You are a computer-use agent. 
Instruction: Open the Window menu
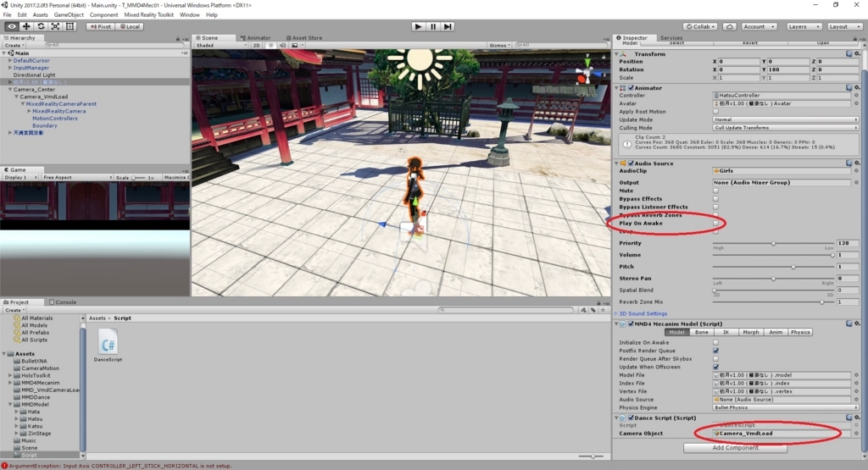[189, 15]
